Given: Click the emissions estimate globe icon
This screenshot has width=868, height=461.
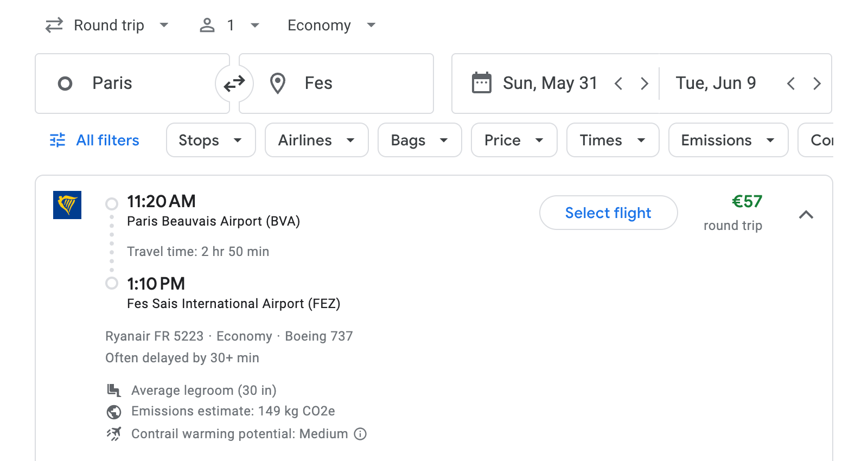Looking at the screenshot, I should click(x=114, y=412).
